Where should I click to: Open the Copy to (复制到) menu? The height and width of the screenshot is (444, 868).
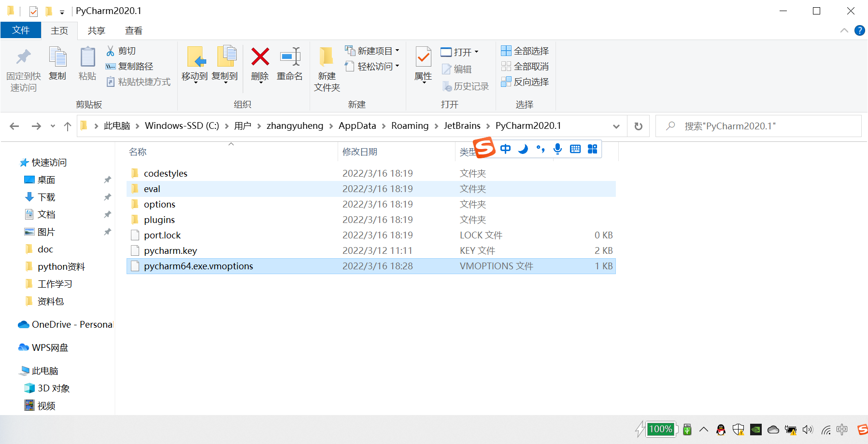click(x=225, y=65)
